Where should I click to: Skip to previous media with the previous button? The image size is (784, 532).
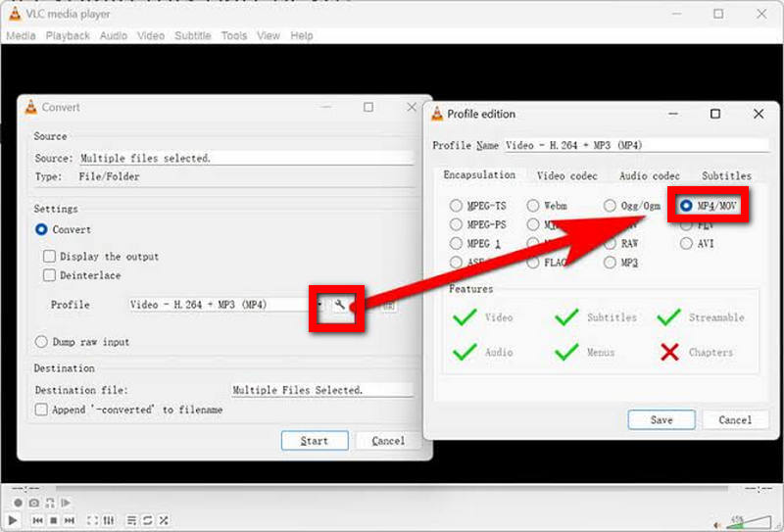(38, 520)
